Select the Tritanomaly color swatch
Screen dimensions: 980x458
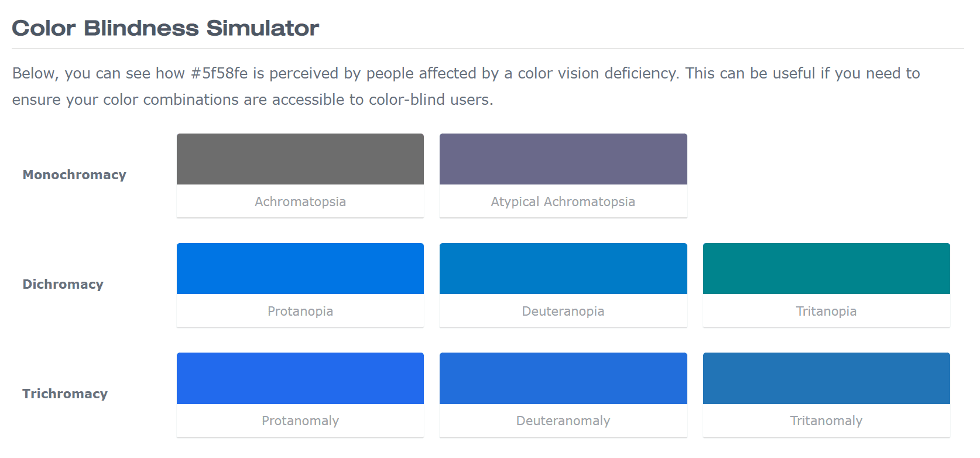(827, 378)
